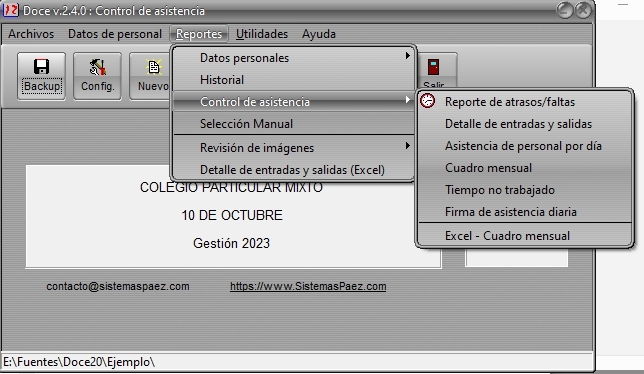
Task: Click the clock icon beside Reporte de atrasos/faltas
Action: coord(427,101)
